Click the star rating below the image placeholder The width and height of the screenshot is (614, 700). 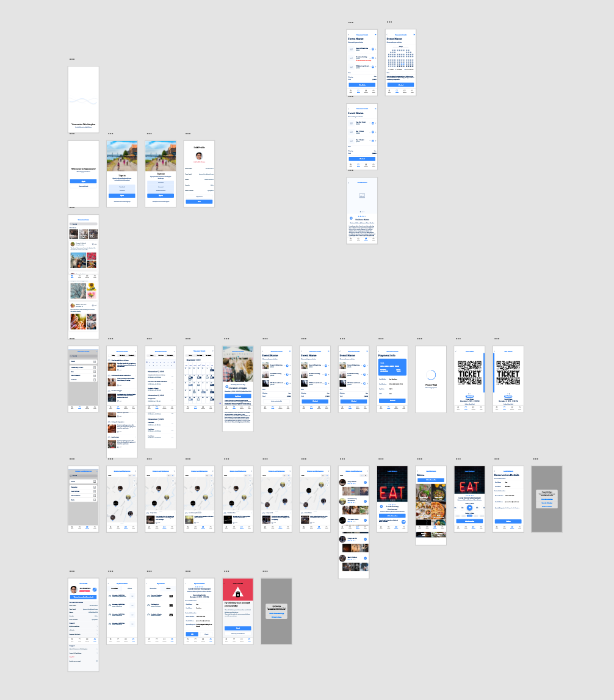[362, 216]
